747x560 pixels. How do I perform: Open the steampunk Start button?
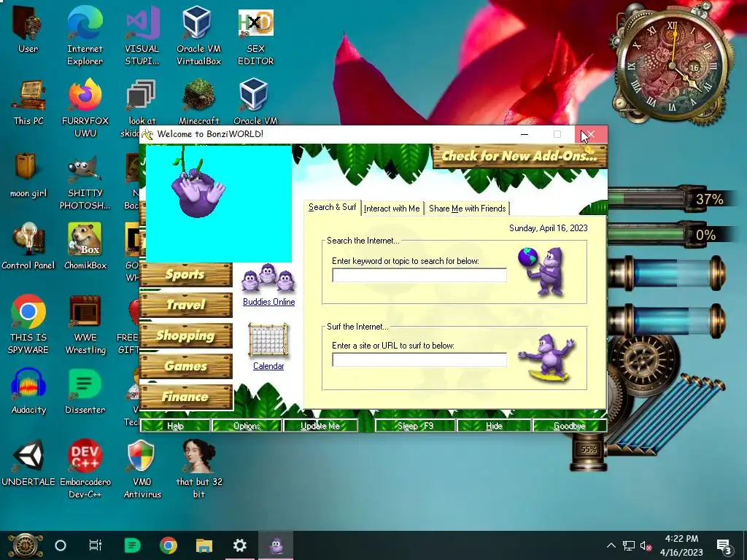(24, 545)
